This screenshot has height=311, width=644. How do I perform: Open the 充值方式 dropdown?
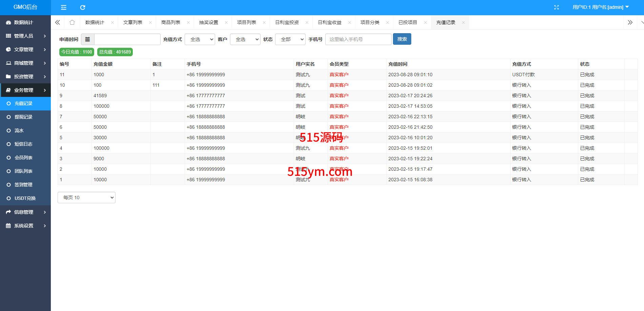pyautogui.click(x=200, y=39)
